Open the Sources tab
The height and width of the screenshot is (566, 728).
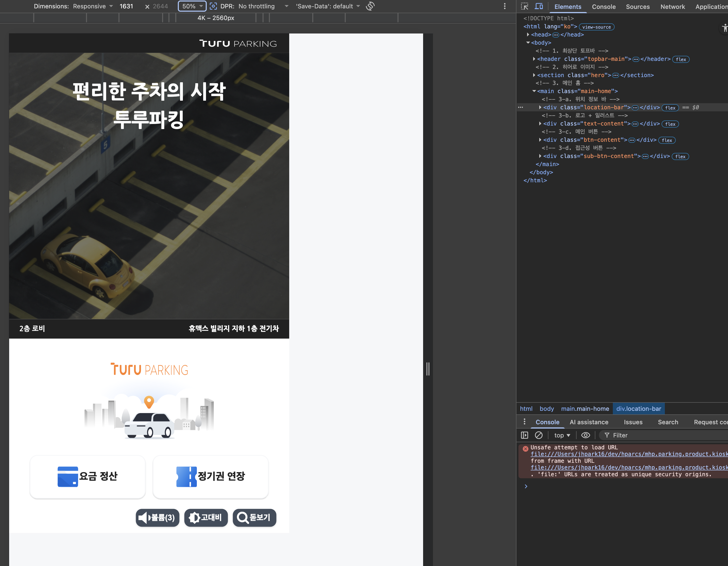[637, 7]
